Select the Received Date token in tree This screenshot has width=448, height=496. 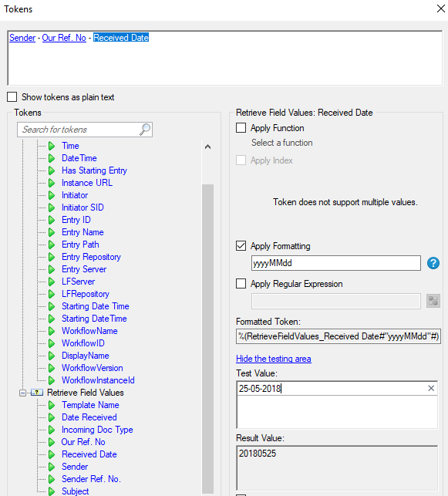[89, 454]
